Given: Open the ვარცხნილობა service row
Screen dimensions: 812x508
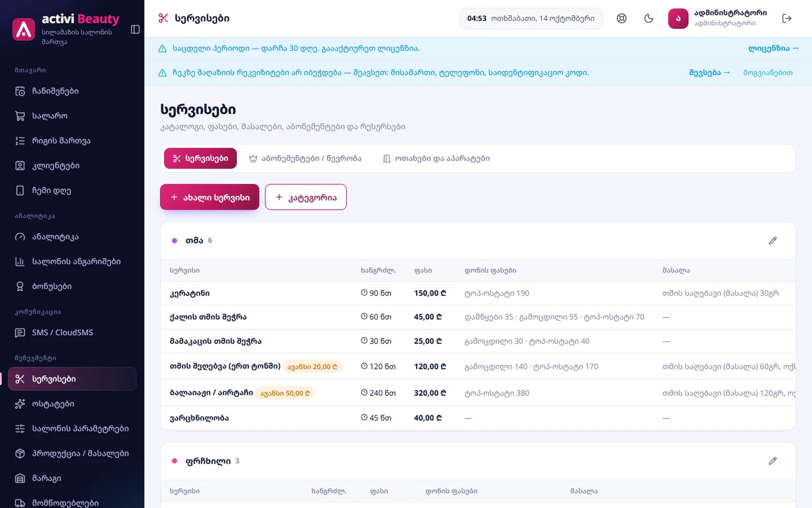Looking at the screenshot, I should point(478,418).
